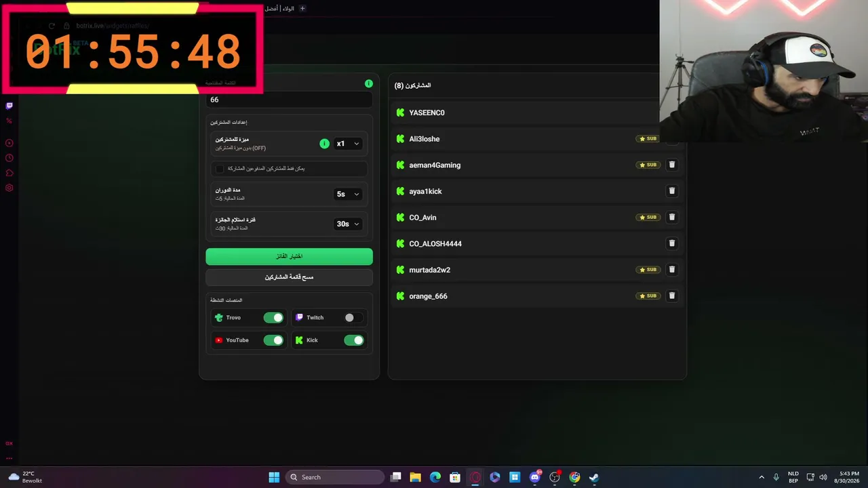Show hidden system tray icons

point(762,477)
